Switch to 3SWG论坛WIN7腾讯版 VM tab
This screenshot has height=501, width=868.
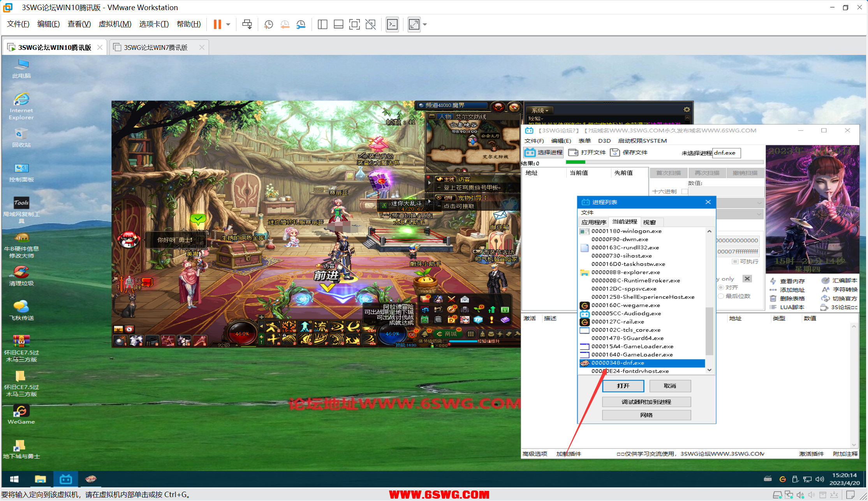(159, 47)
